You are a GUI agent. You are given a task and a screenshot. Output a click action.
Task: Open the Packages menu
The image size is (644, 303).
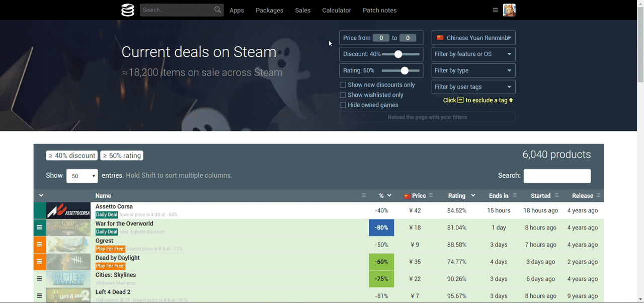click(269, 10)
